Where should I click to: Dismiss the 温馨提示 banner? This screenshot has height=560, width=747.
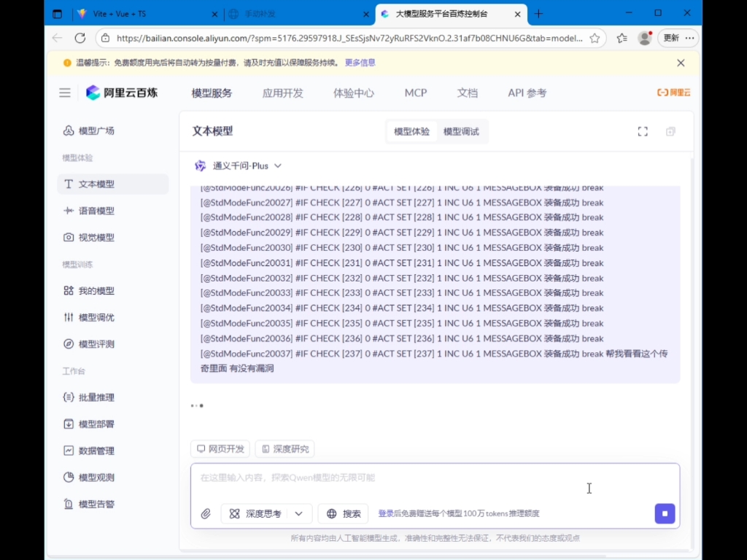(681, 63)
